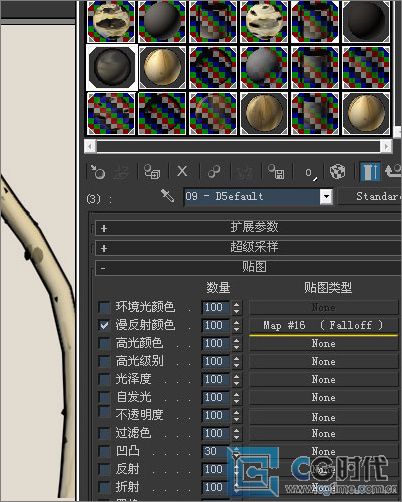402x502 pixels.
Task: Enable the 环境光颜色 map checkbox
Action: point(104,307)
